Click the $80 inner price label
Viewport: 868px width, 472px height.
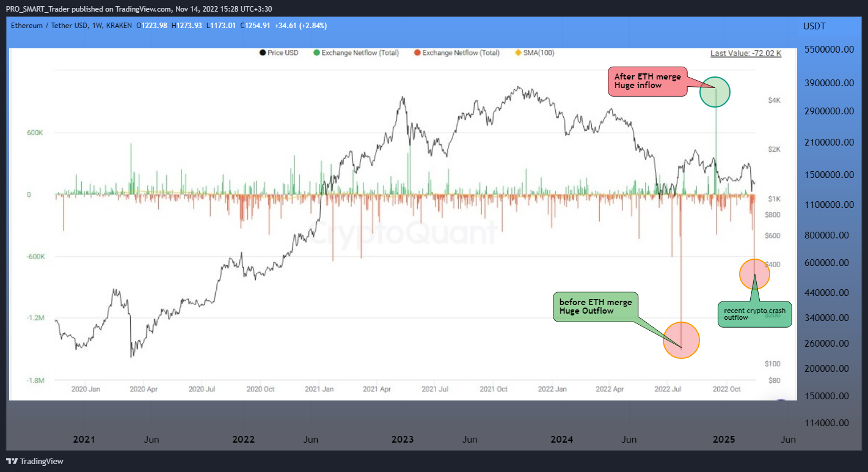(x=774, y=380)
